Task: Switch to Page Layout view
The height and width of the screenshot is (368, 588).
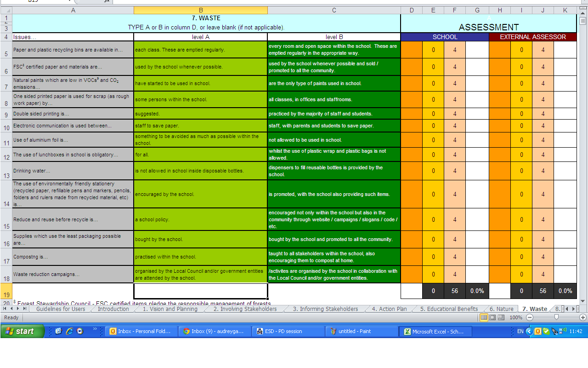Action: (493, 317)
